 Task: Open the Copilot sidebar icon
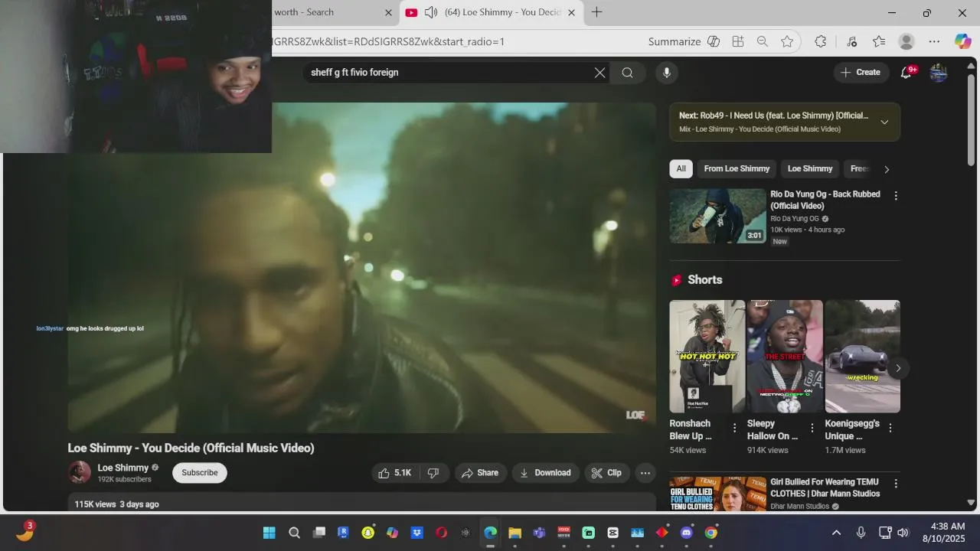point(962,41)
